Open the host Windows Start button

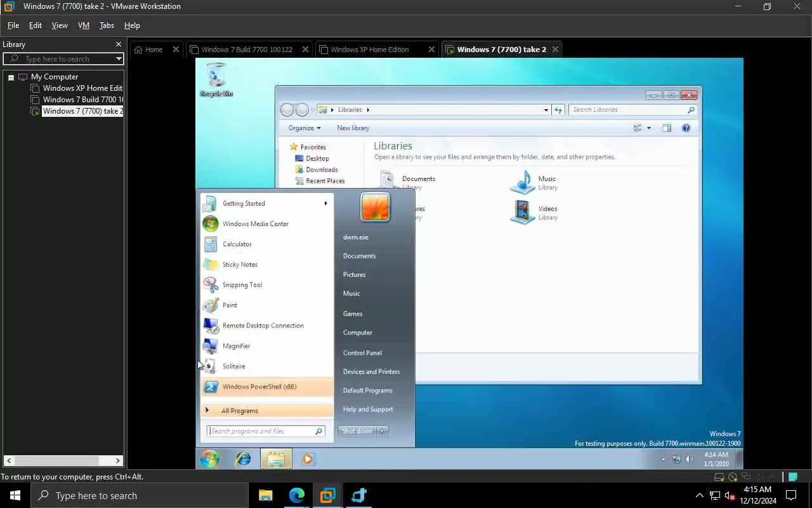point(15,495)
